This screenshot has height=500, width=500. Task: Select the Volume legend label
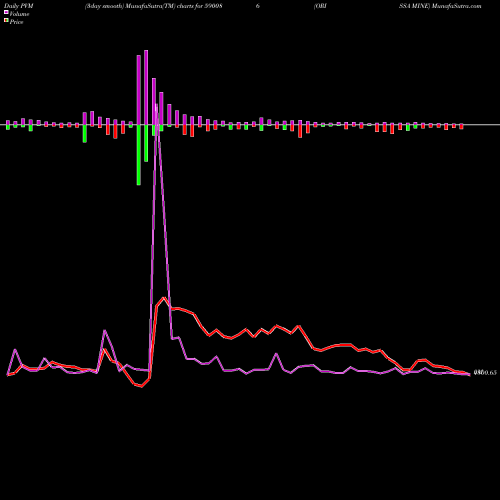coord(19,14)
